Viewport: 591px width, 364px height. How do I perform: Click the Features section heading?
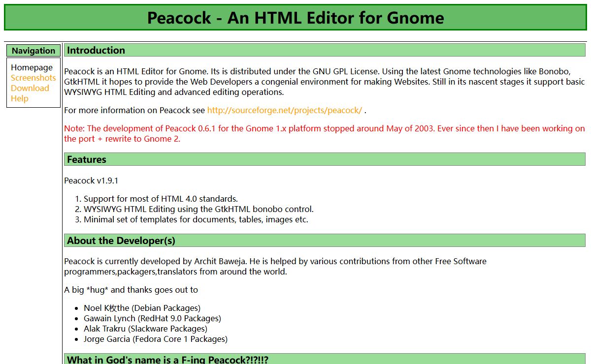(x=325, y=159)
